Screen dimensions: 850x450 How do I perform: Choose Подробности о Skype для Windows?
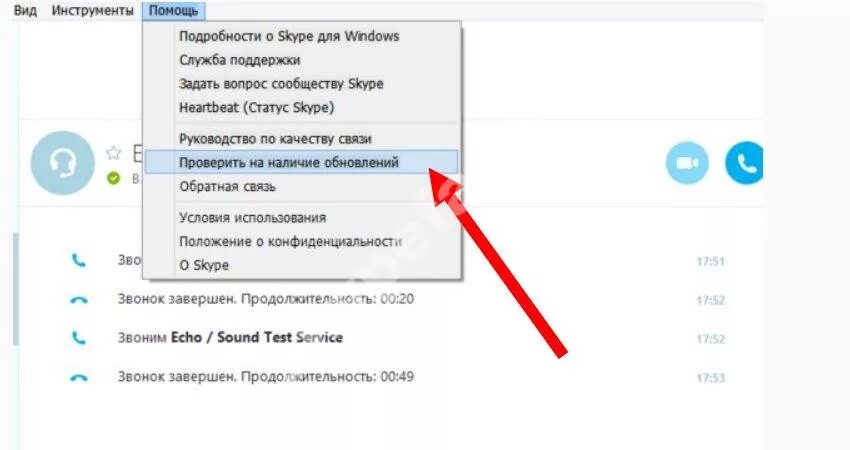(x=288, y=36)
